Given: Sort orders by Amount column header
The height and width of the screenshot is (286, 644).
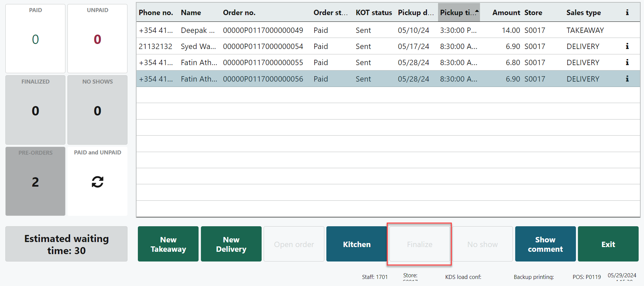Looking at the screenshot, I should pyautogui.click(x=506, y=12).
